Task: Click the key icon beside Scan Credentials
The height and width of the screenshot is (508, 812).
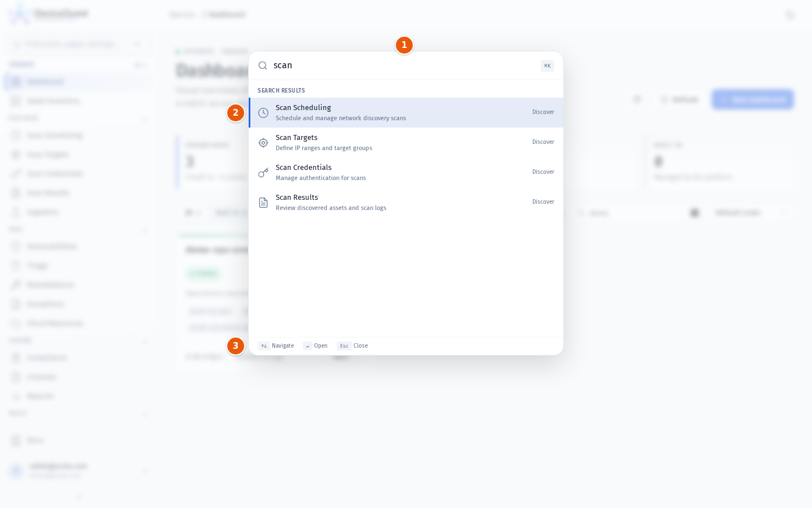Action: pos(263,173)
